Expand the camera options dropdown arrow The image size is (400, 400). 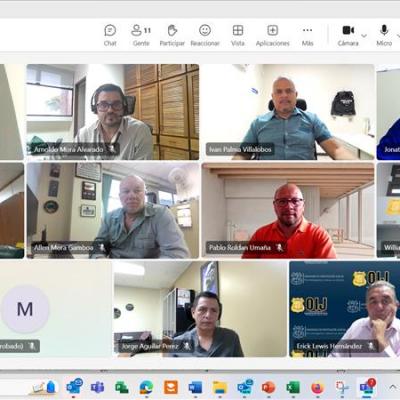click(364, 36)
